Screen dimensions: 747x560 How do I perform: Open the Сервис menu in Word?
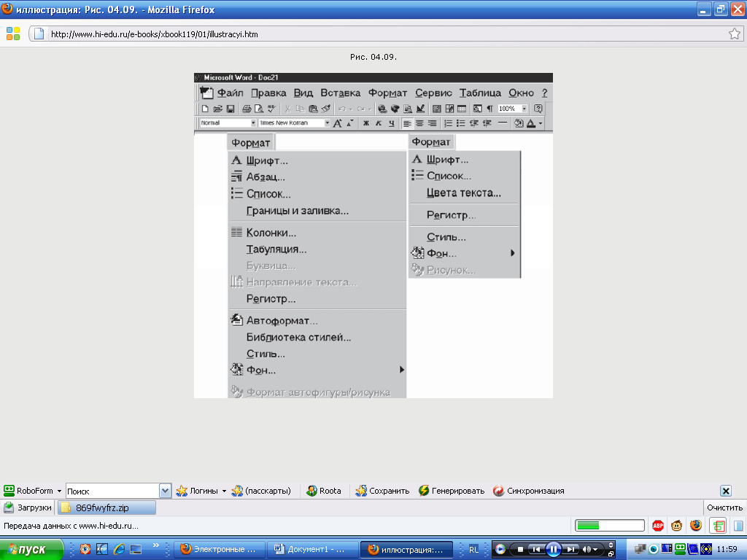(x=433, y=93)
